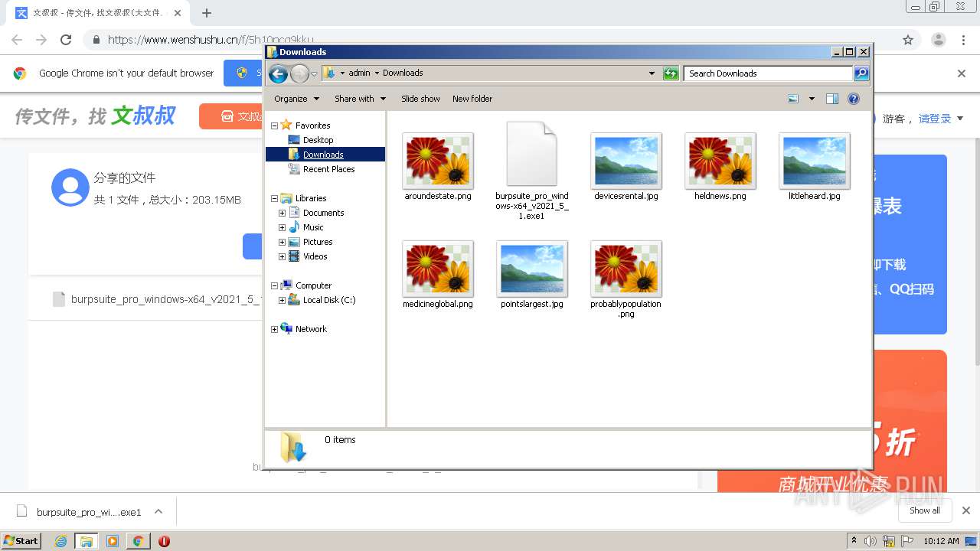Click the Explorer Forward navigation arrow

299,73
